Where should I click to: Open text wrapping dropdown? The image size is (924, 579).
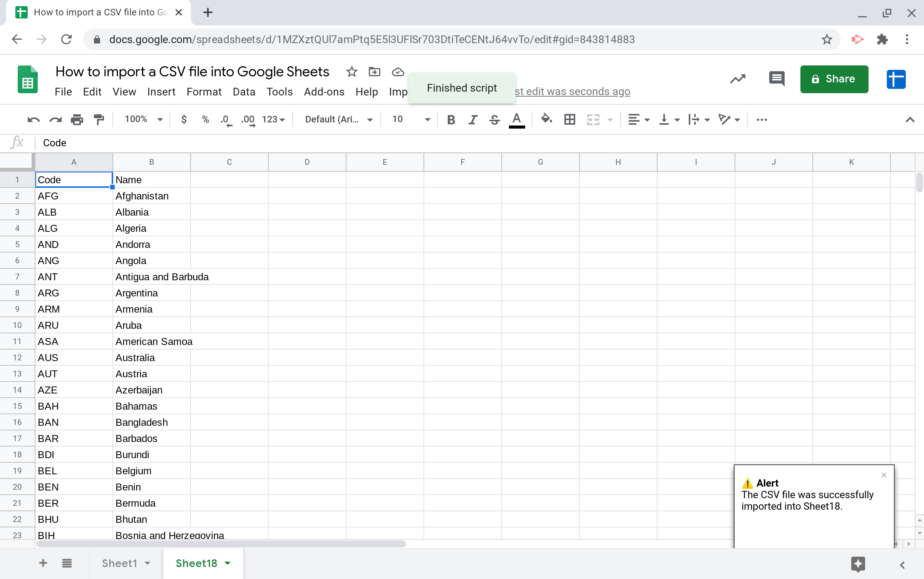699,120
